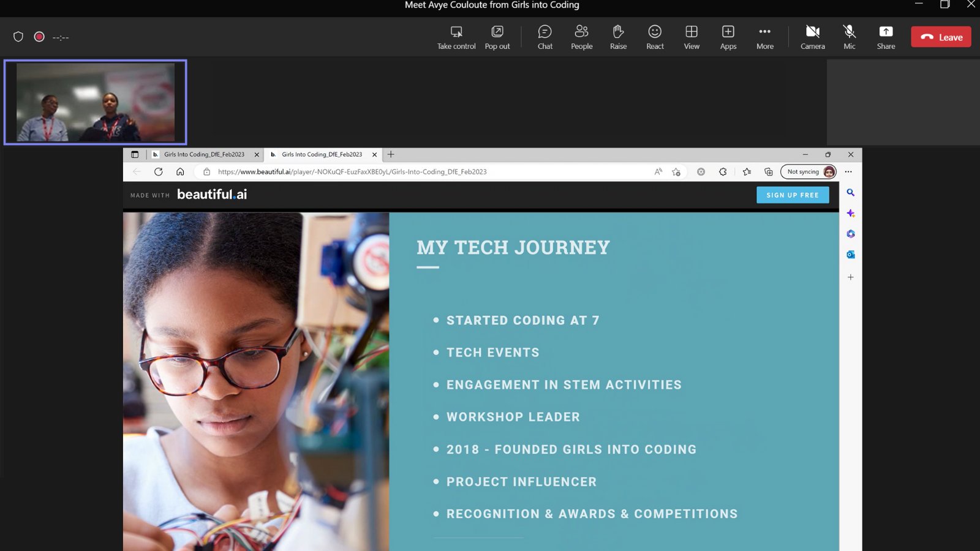Click the Not syncing profile button
The height and width of the screenshot is (551, 980).
coord(809,172)
